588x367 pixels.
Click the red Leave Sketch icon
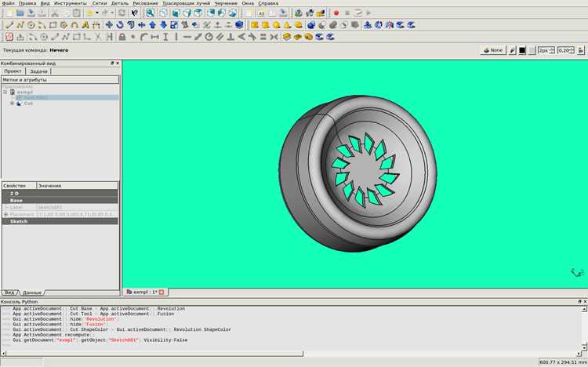click(9, 37)
